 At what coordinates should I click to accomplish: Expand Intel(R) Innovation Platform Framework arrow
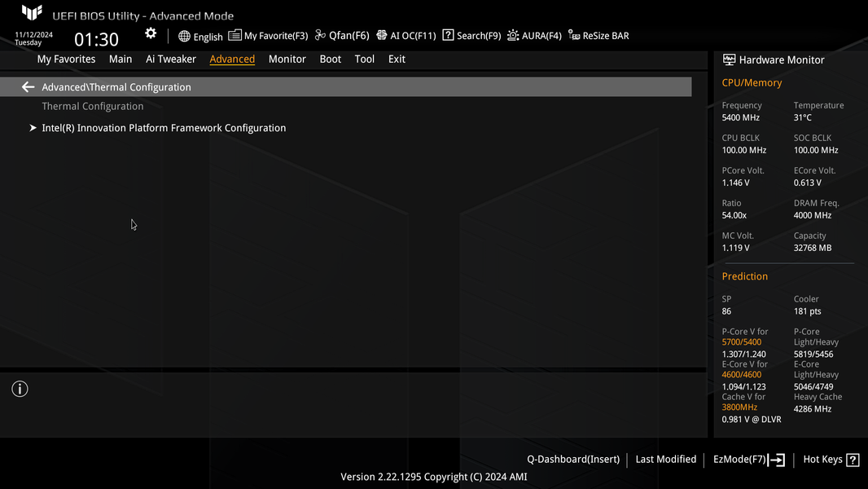(33, 128)
